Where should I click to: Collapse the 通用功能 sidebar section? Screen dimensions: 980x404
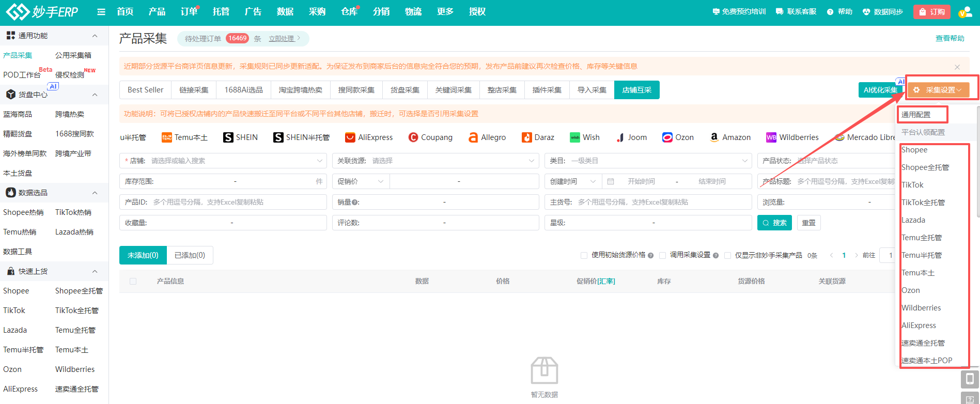click(95, 36)
